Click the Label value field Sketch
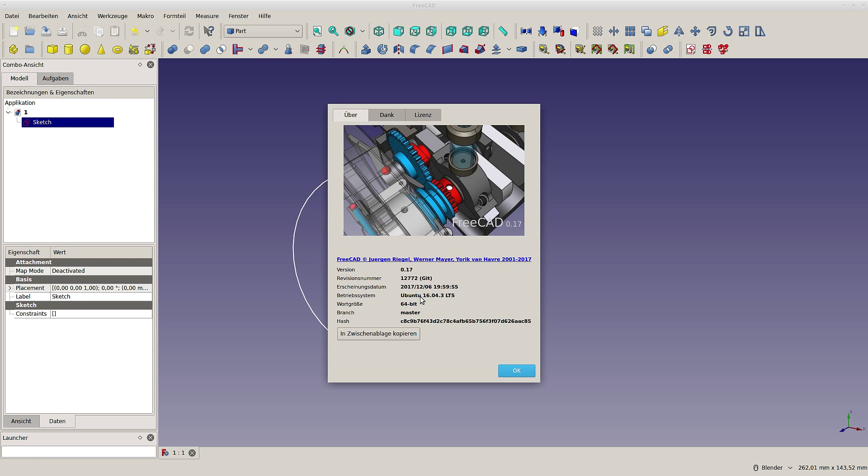Image resolution: width=868 pixels, height=476 pixels. [x=101, y=297]
